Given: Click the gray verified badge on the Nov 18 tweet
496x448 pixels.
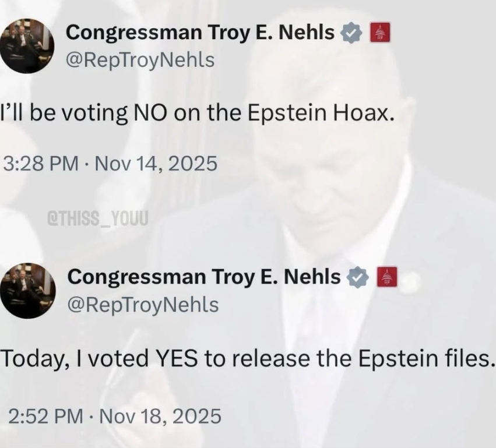Looking at the screenshot, I should coord(356,278).
